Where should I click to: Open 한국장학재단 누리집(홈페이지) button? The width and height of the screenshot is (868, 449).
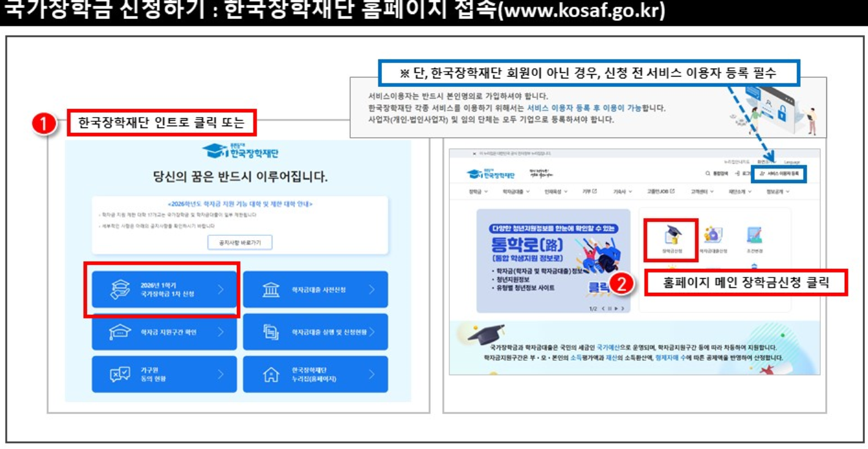[315, 374]
